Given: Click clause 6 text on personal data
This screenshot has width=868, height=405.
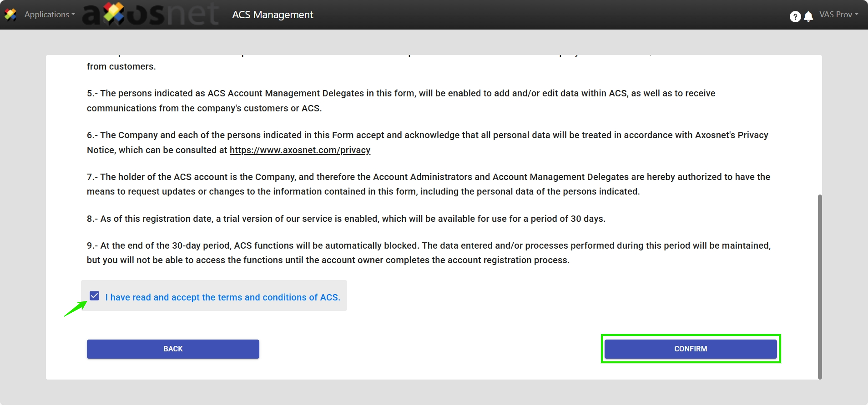Looking at the screenshot, I should 427,135.
